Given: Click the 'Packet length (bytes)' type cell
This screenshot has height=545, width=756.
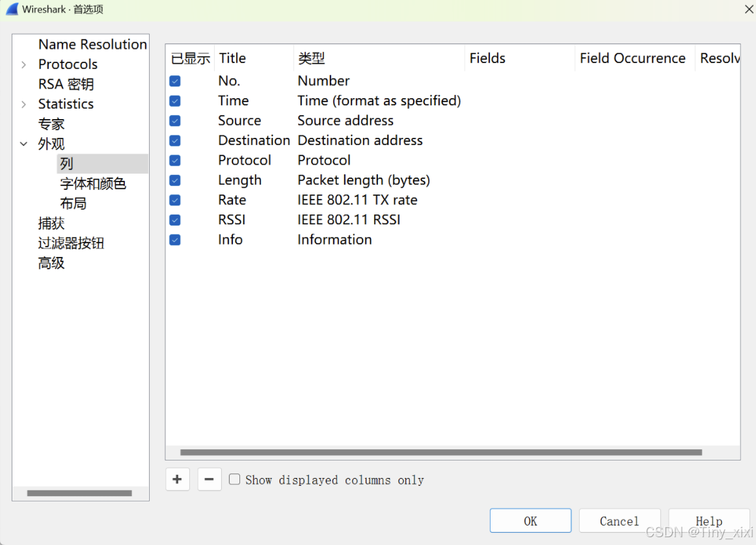Looking at the screenshot, I should point(364,180).
